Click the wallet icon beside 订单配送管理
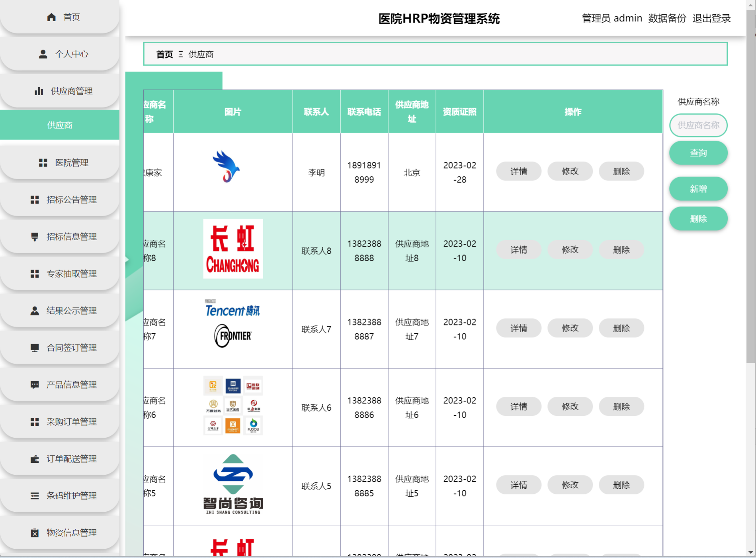This screenshot has height=558, width=756. (35, 459)
